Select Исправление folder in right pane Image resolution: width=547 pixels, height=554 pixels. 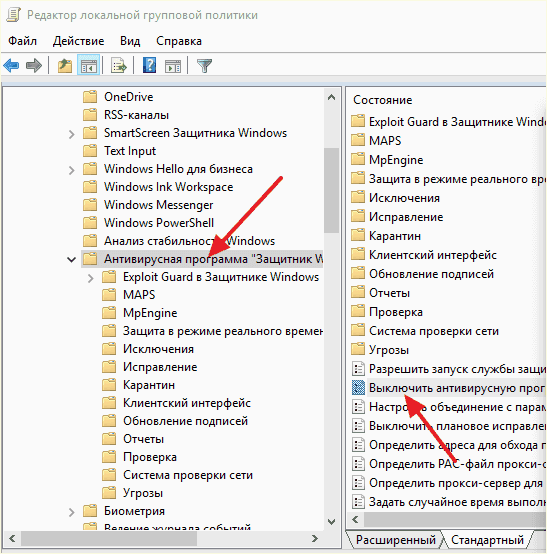click(x=406, y=217)
